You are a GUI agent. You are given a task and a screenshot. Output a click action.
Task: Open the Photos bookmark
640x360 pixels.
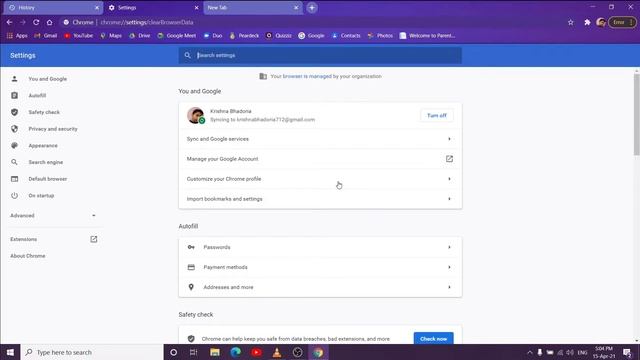coord(380,36)
